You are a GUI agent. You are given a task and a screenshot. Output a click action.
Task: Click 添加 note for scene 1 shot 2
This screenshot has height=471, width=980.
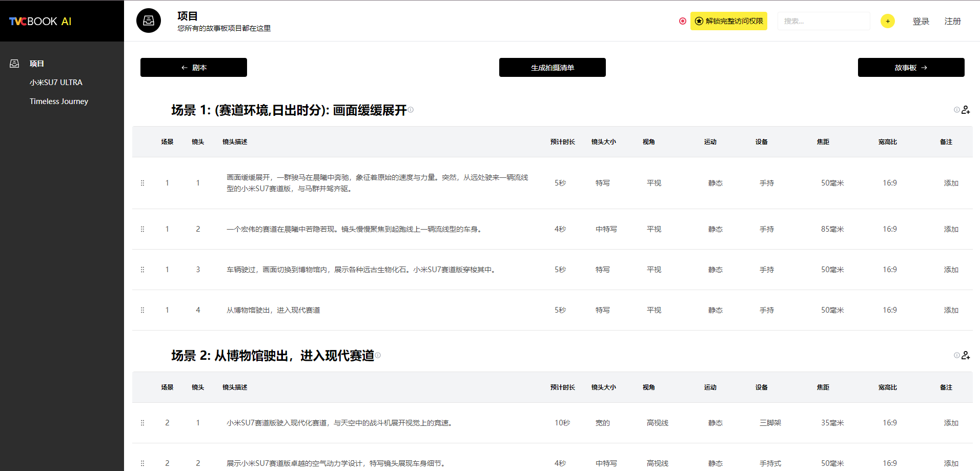[x=951, y=229]
